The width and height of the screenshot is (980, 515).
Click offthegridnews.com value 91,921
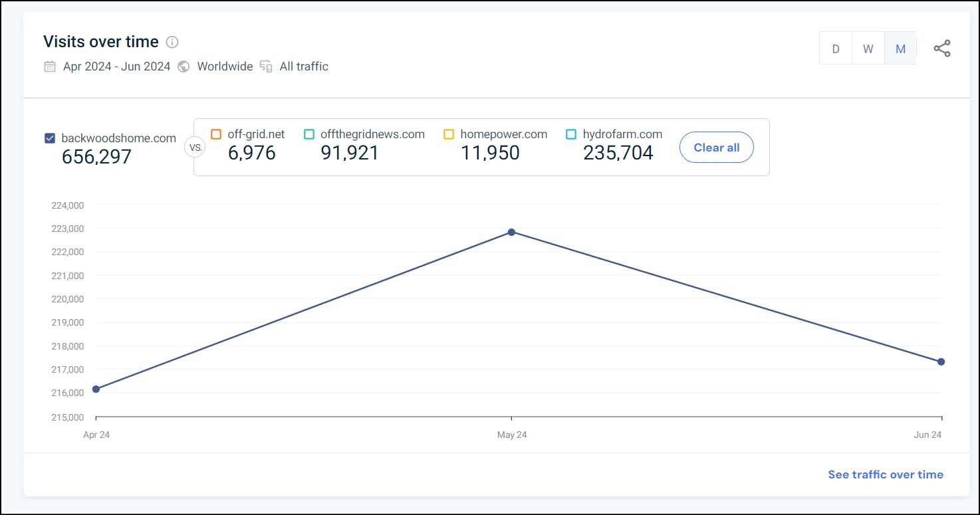pyautogui.click(x=350, y=153)
